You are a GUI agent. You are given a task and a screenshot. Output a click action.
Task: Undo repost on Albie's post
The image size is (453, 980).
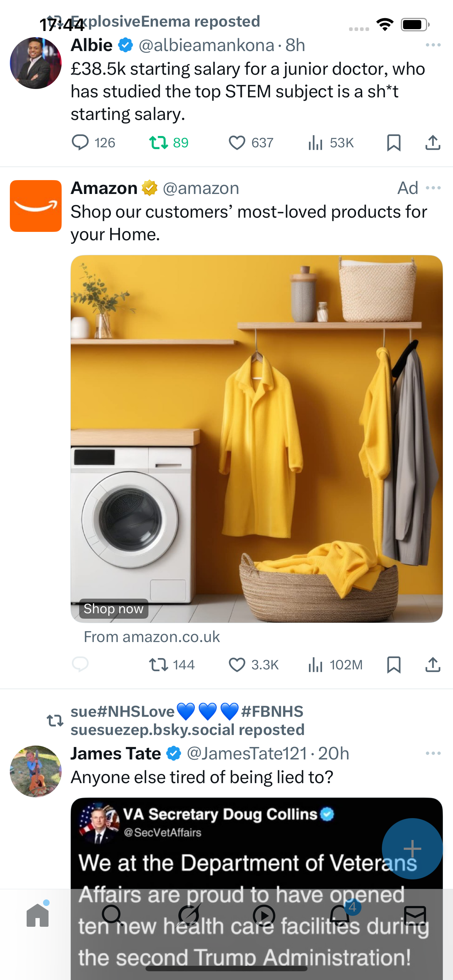pyautogui.click(x=158, y=143)
